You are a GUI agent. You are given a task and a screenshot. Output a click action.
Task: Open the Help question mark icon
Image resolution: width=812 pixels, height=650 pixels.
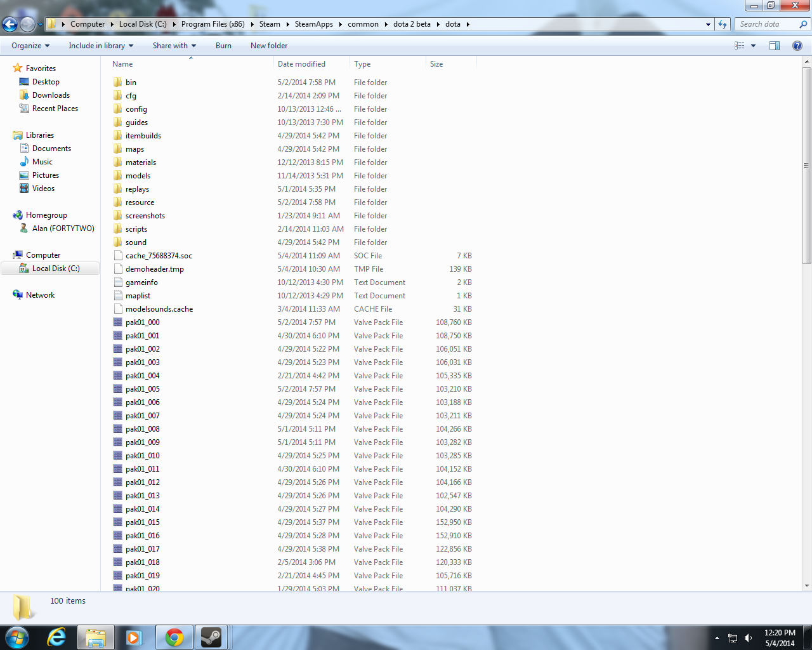pos(797,46)
